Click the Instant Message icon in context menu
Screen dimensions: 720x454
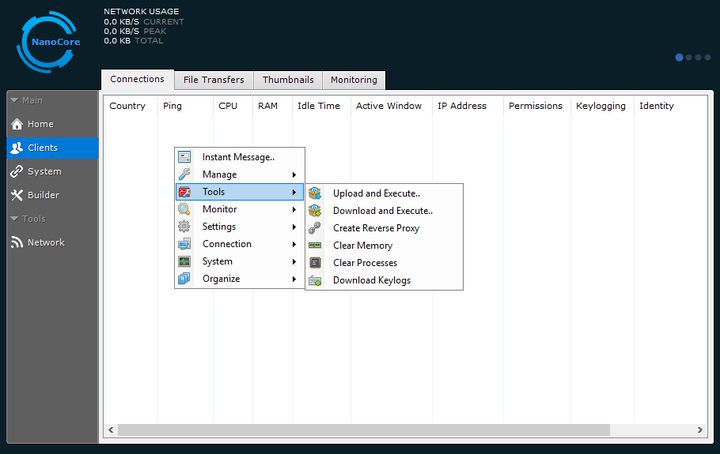tap(184, 157)
